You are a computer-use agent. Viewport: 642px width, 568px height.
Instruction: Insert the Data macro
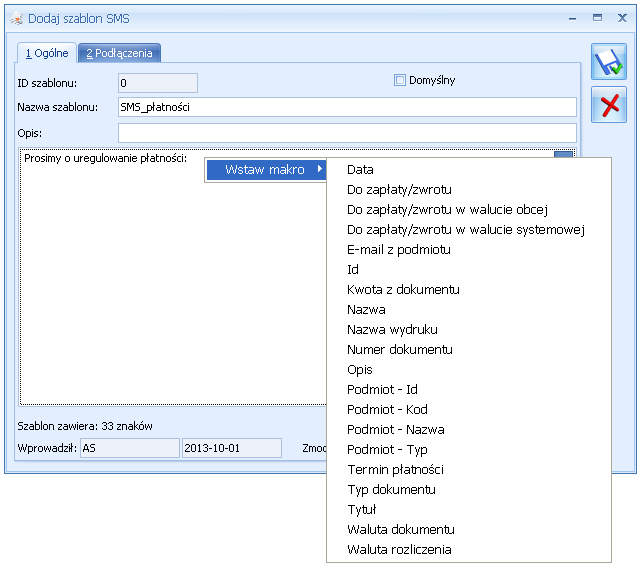(469, 170)
